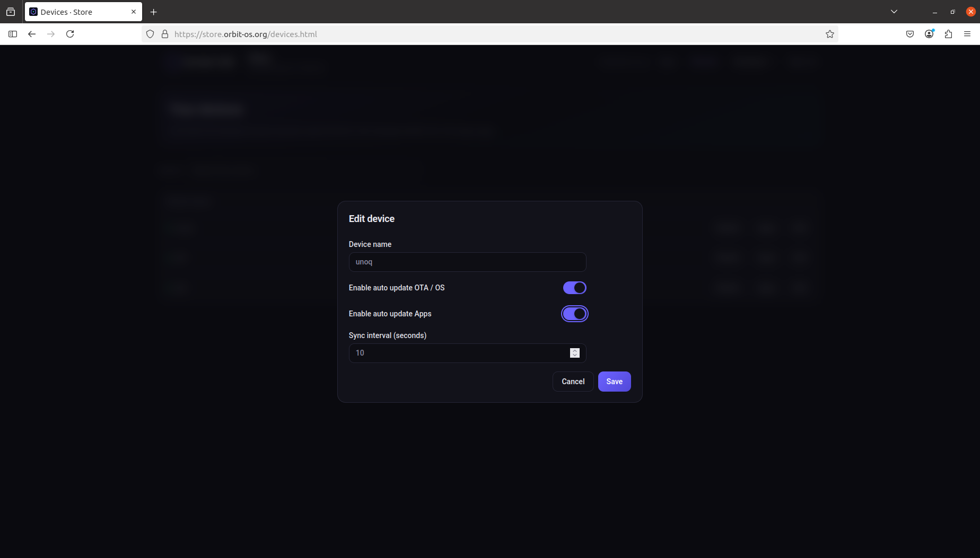This screenshot has height=558, width=980.
Task: Click the shield tracking protection icon
Action: [x=150, y=34]
